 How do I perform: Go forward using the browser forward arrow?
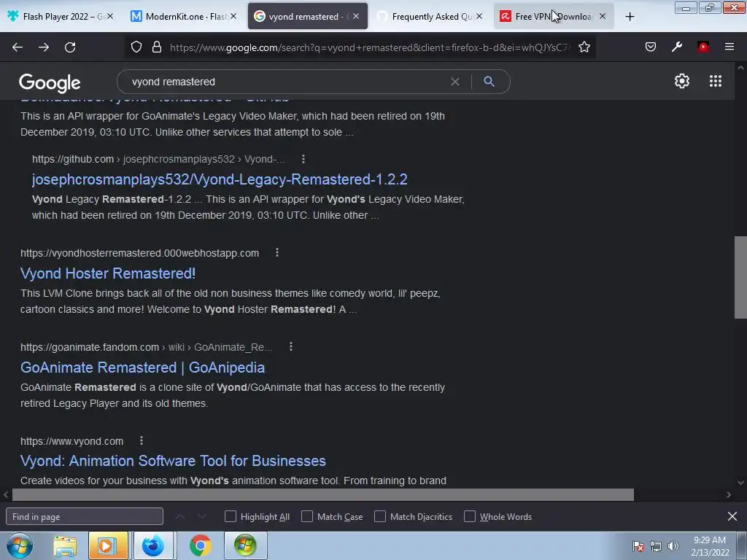click(44, 47)
